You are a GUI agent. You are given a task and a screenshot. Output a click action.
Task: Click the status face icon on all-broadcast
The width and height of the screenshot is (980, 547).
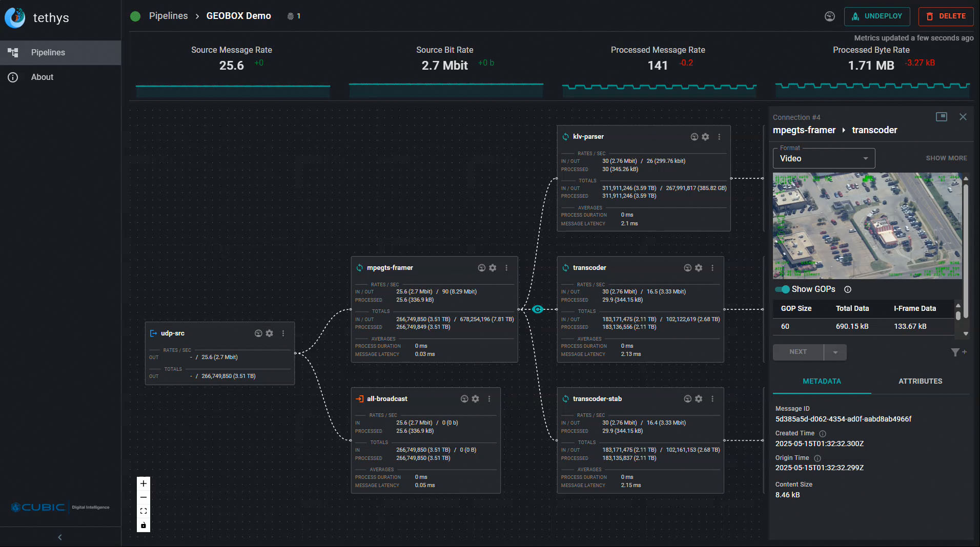[x=464, y=399]
